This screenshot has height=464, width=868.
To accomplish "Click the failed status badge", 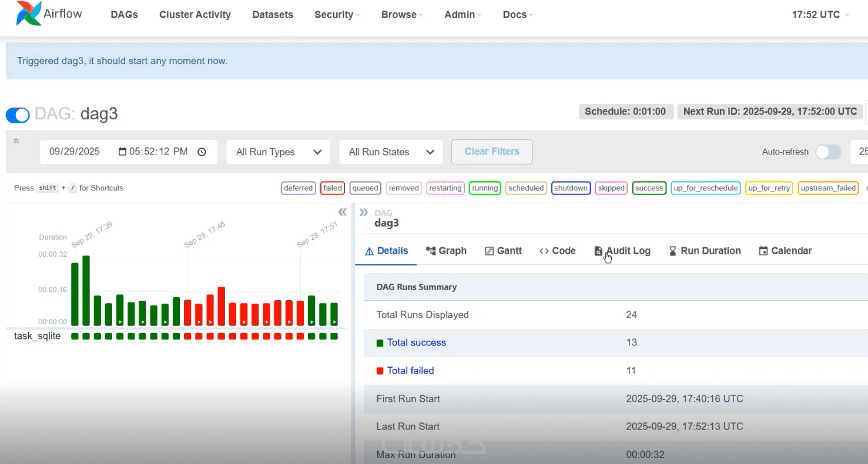I will click(333, 188).
